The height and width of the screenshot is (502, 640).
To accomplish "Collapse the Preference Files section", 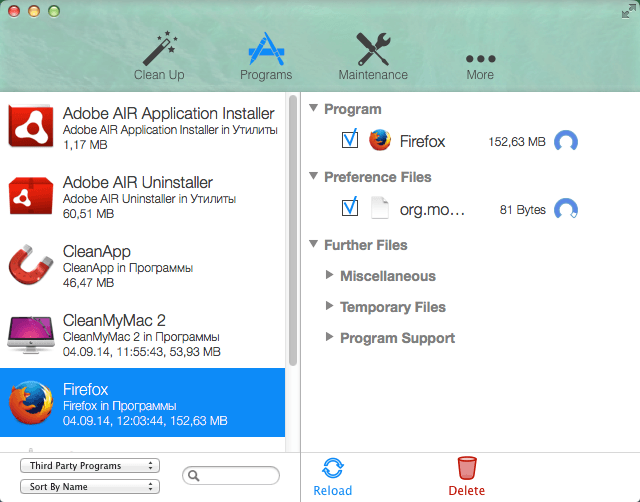I will (x=313, y=176).
